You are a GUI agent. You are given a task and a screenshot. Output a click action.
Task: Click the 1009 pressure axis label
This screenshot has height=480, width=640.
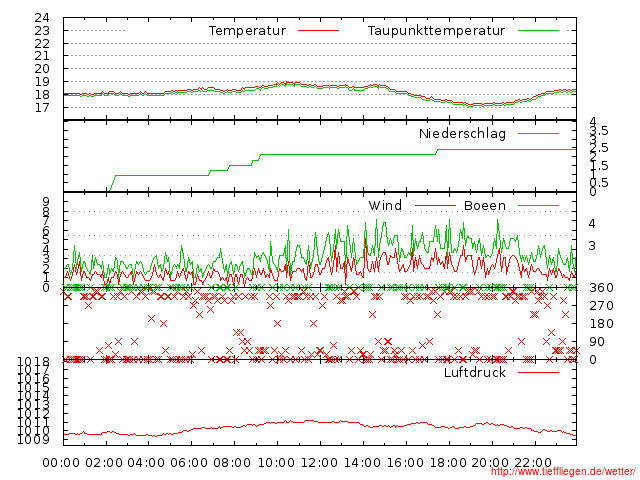(x=33, y=439)
